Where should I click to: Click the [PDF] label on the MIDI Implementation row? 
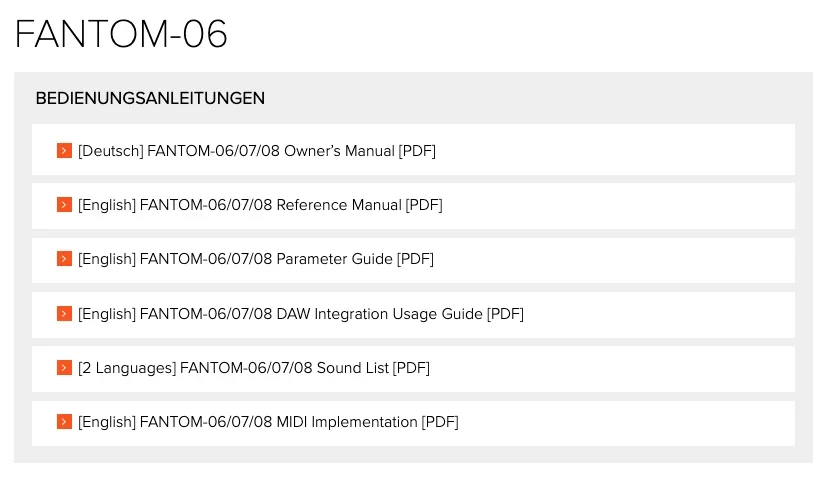click(x=440, y=422)
